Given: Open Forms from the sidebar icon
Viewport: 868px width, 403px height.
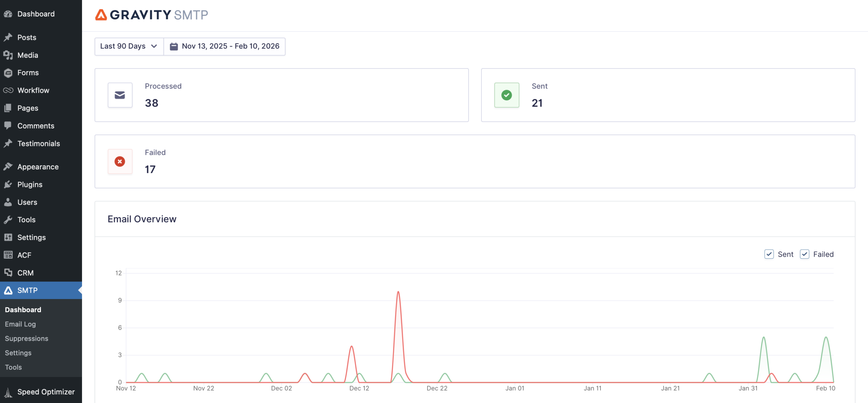Looking at the screenshot, I should pyautogui.click(x=8, y=73).
